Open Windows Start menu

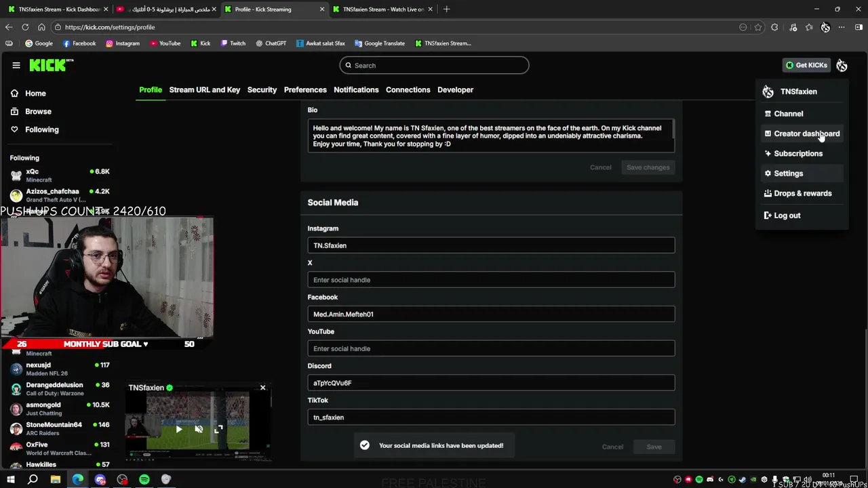(10, 480)
